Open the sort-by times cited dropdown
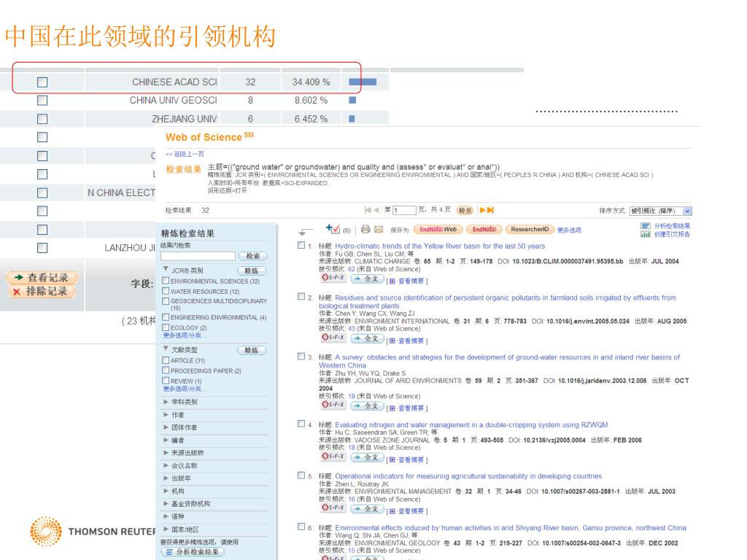Screen dimensions: 747x560 [x=660, y=211]
